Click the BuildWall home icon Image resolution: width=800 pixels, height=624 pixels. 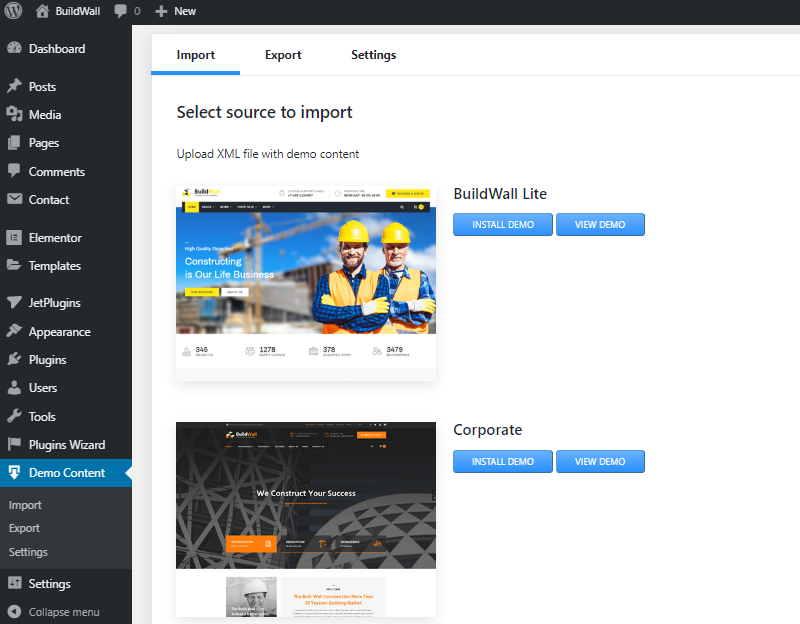click(42, 11)
